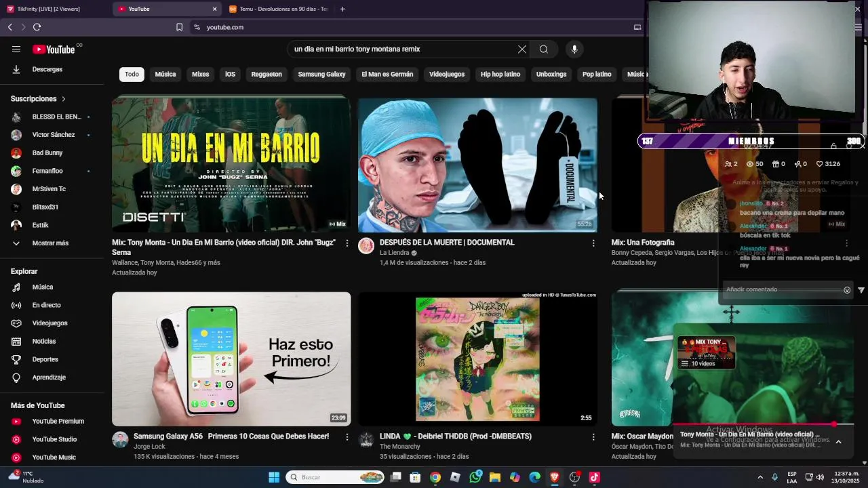Open the volume control in system tray
Screen dimensions: 868x488
(820, 477)
